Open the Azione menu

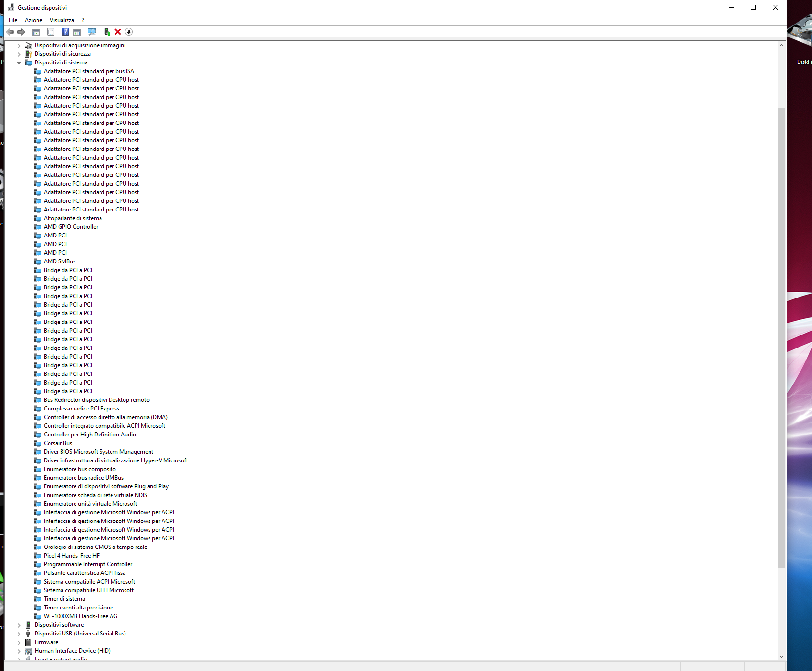[x=34, y=20]
